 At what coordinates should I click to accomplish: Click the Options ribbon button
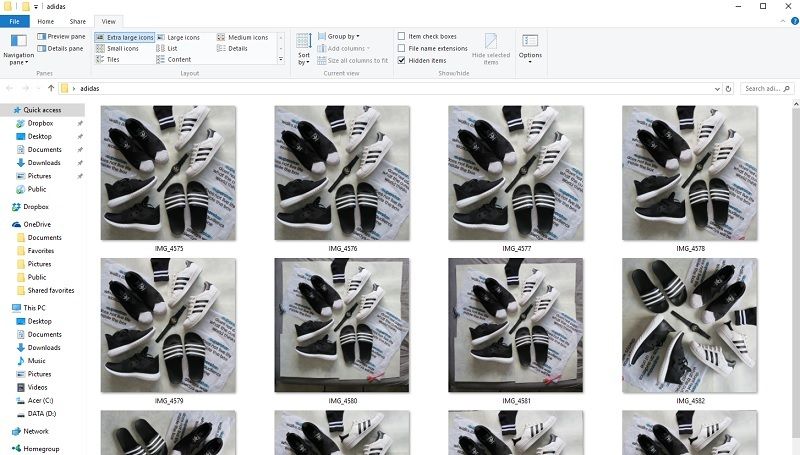(x=530, y=49)
